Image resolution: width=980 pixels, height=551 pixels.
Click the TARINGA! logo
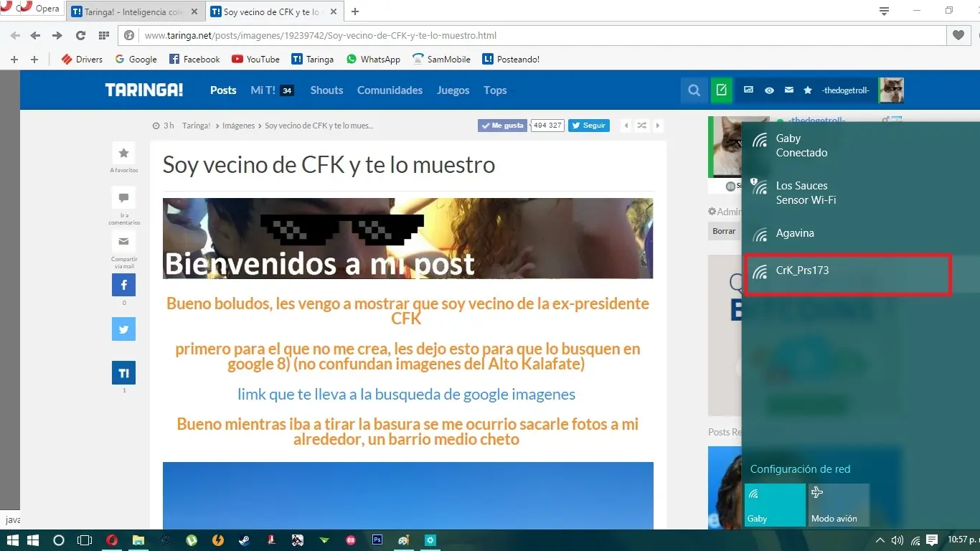pos(144,90)
